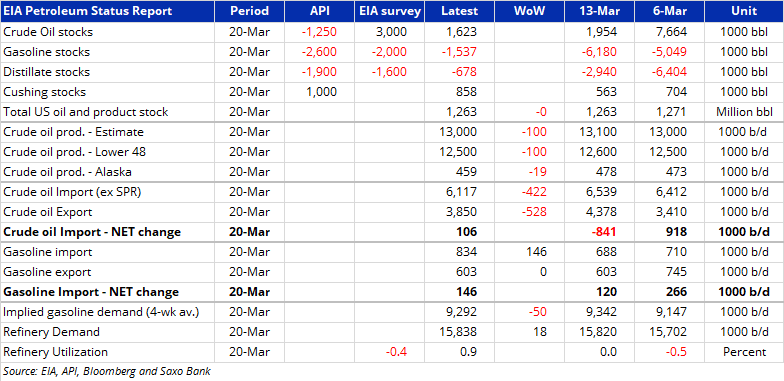Click the source line mentioning Saxo Bank
The image size is (784, 381).
(x=107, y=371)
